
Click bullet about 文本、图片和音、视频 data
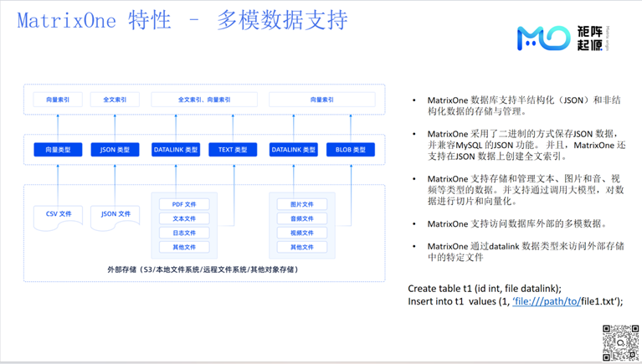[526, 190]
